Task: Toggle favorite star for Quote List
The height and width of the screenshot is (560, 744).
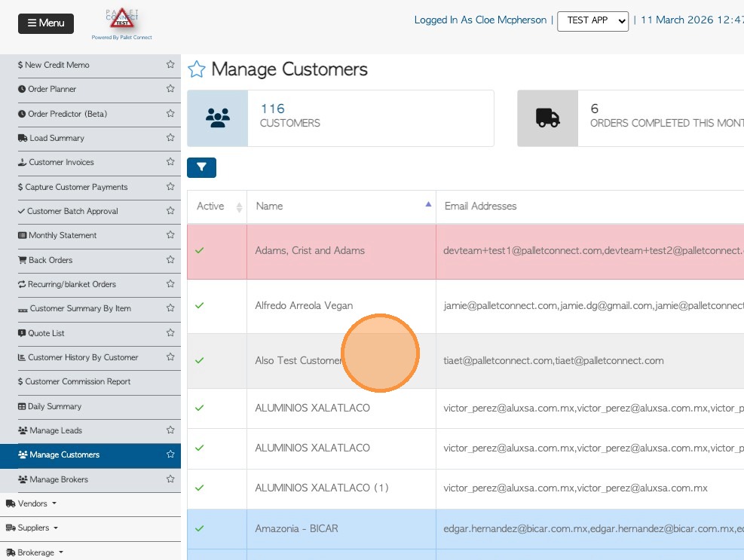Action: 170,333
